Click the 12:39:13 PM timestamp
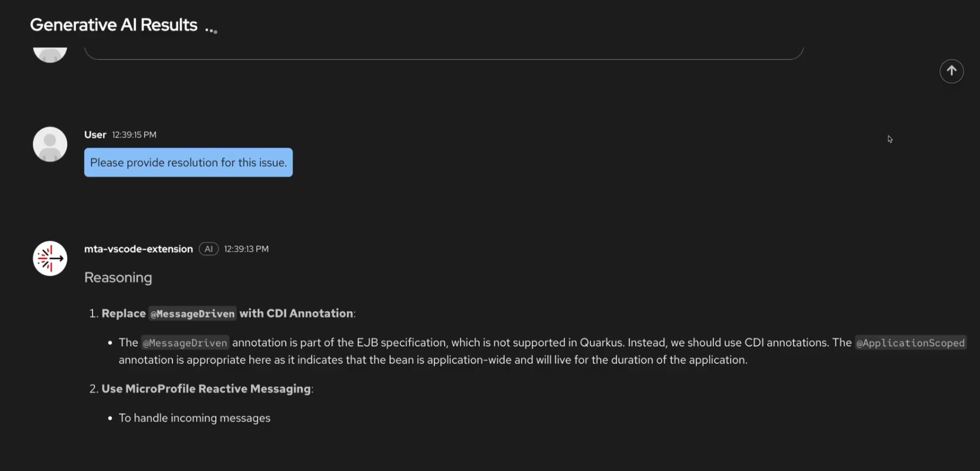 coord(246,249)
